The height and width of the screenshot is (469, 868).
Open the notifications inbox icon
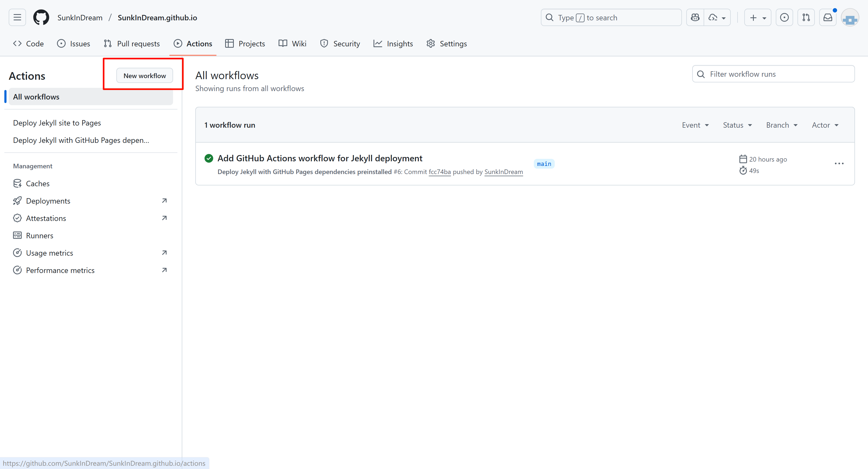(x=828, y=18)
